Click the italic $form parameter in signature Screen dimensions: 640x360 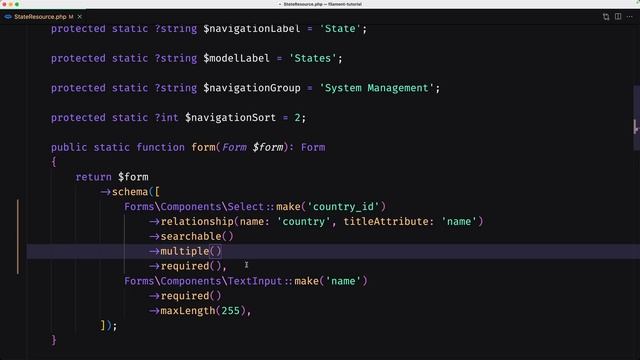coord(267,147)
